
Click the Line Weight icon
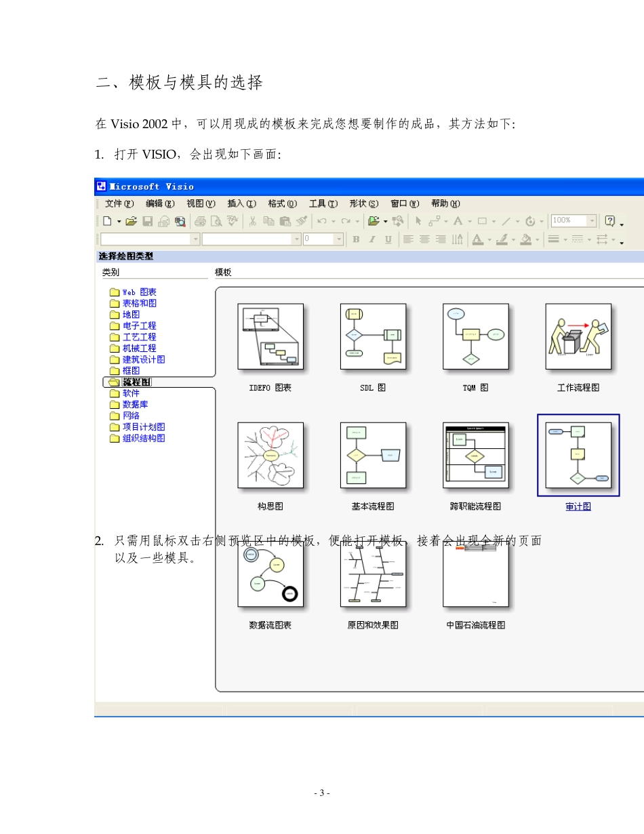553,239
